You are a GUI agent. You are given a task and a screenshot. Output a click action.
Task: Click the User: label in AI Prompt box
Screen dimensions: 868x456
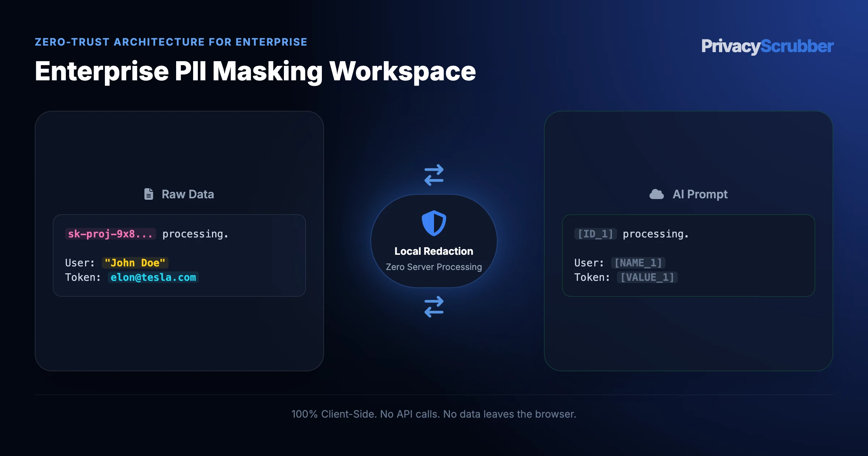pyautogui.click(x=590, y=263)
